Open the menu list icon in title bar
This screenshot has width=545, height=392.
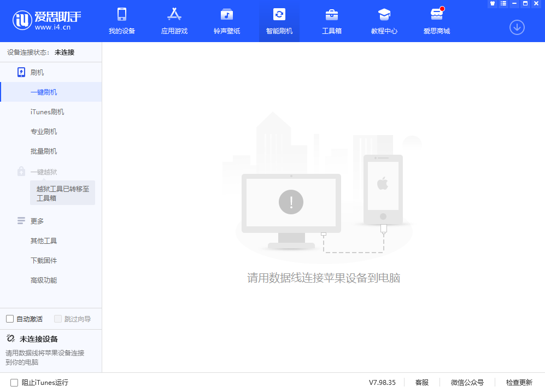[x=503, y=3]
